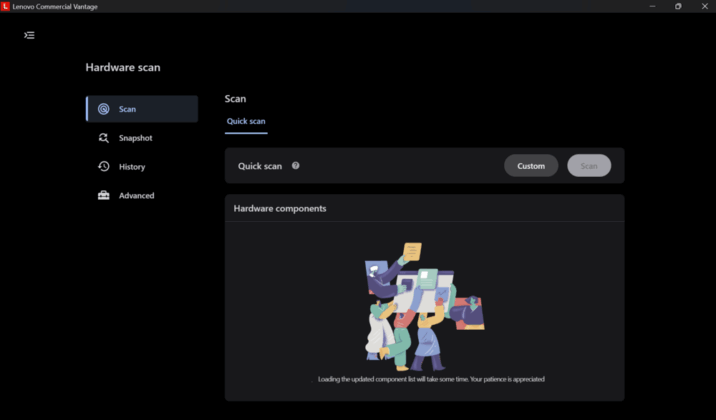
Task: Click the Custom button
Action: (x=531, y=166)
